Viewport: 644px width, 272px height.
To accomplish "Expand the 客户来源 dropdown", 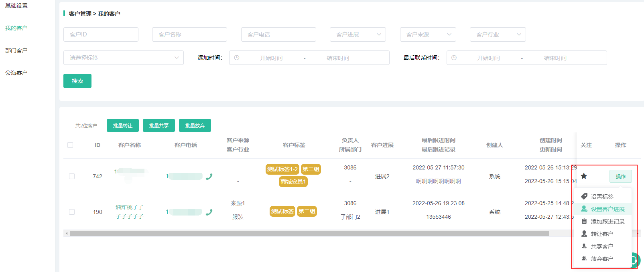I will pyautogui.click(x=428, y=34).
